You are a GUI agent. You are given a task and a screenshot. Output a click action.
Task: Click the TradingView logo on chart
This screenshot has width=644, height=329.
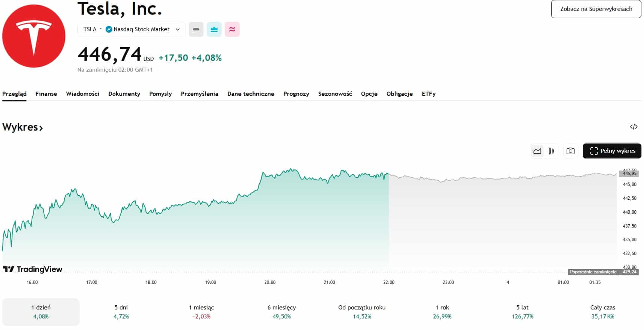tap(33, 269)
